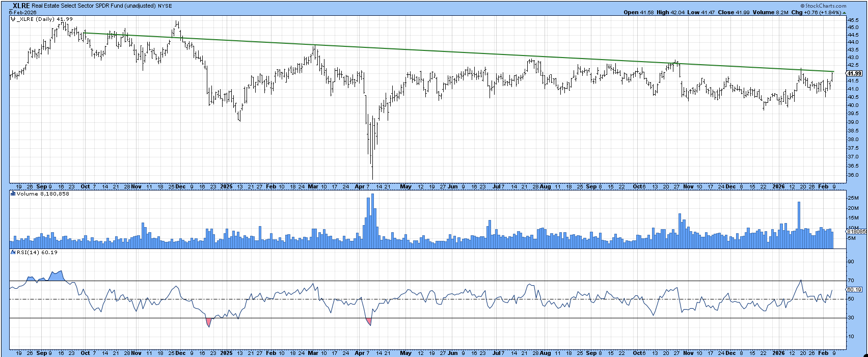Click the 2026 label on the bottom date axis
This screenshot has height=357, width=868.
coord(778,352)
